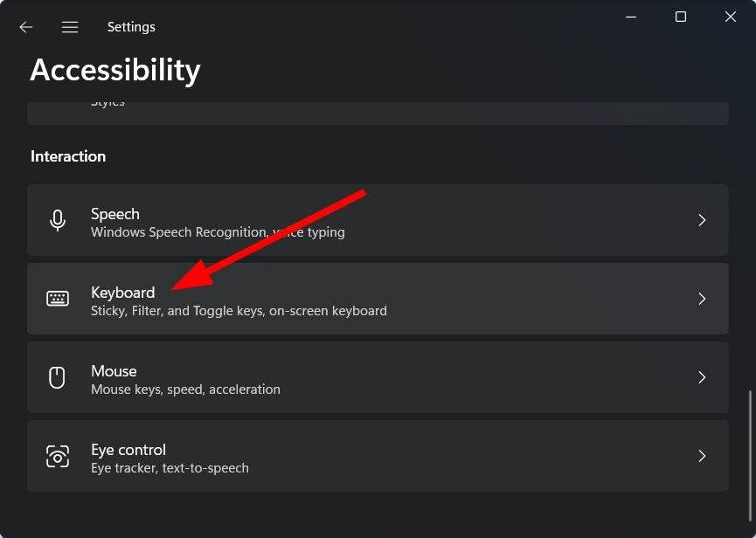
Task: Expand the Keyboard settings row chevron
Action: pyautogui.click(x=702, y=299)
